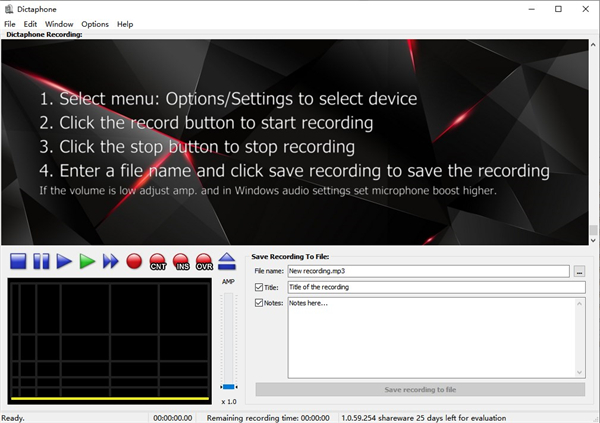Maximize the Dictaphone window
Screen dimensions: 600x423
point(558,9)
